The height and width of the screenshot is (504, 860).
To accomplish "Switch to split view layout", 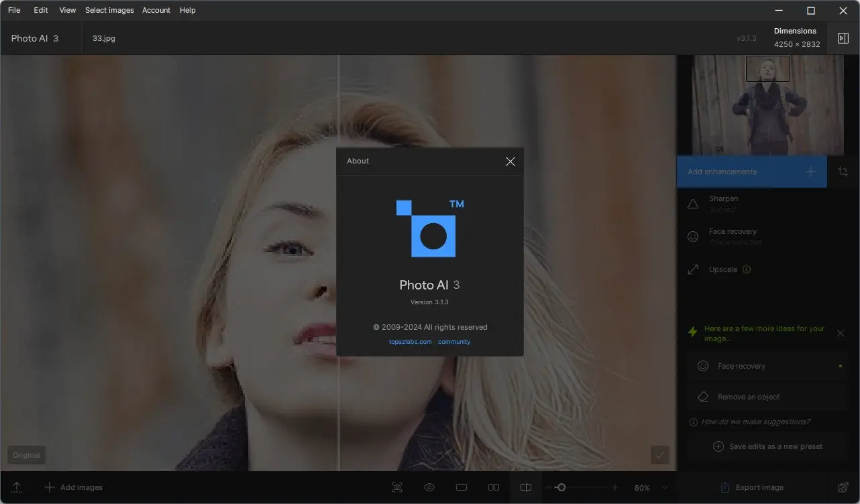I will point(526,487).
